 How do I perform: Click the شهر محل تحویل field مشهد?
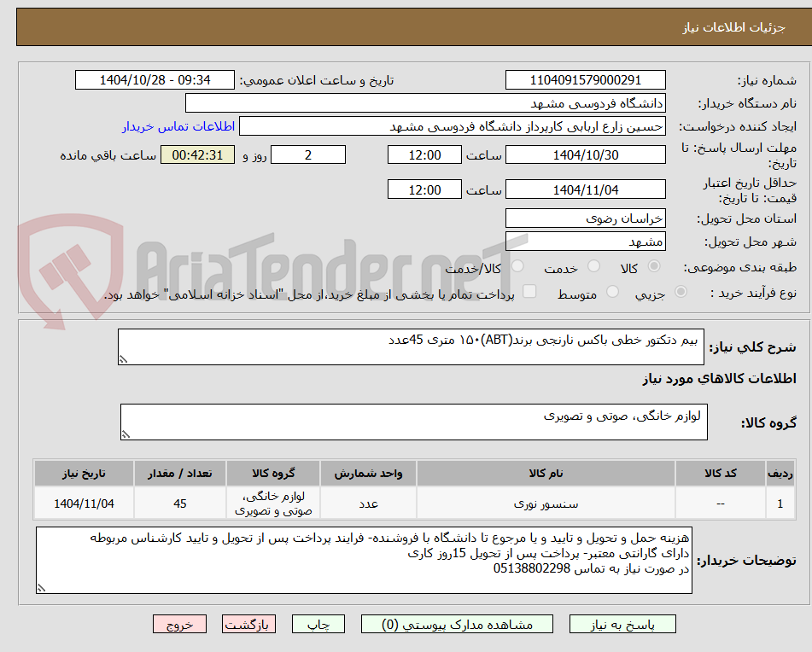pos(585,242)
